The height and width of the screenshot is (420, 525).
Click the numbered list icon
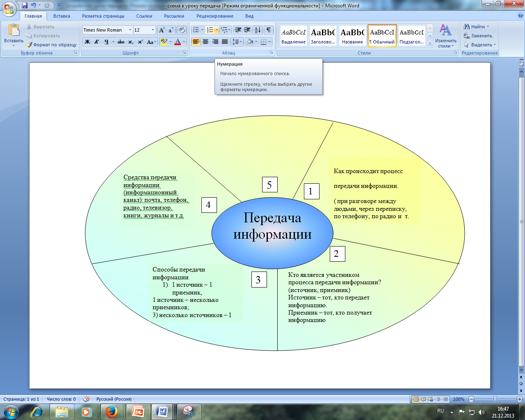click(210, 30)
